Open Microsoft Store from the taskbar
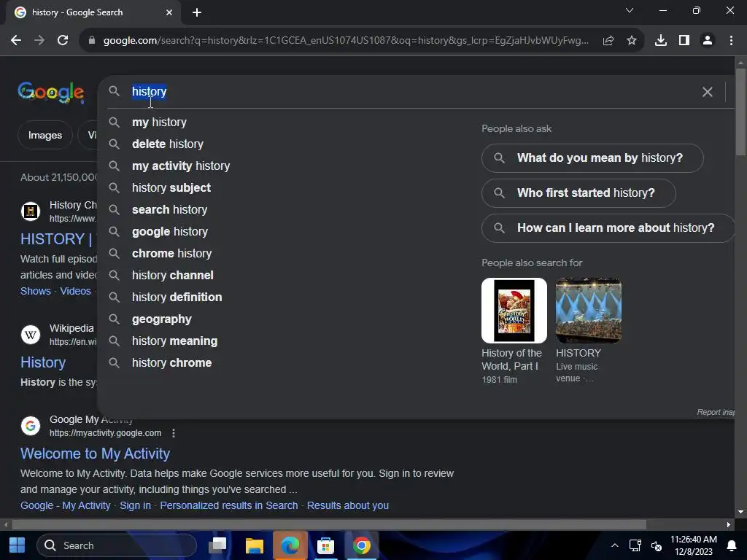The height and width of the screenshot is (560, 747). (326, 545)
